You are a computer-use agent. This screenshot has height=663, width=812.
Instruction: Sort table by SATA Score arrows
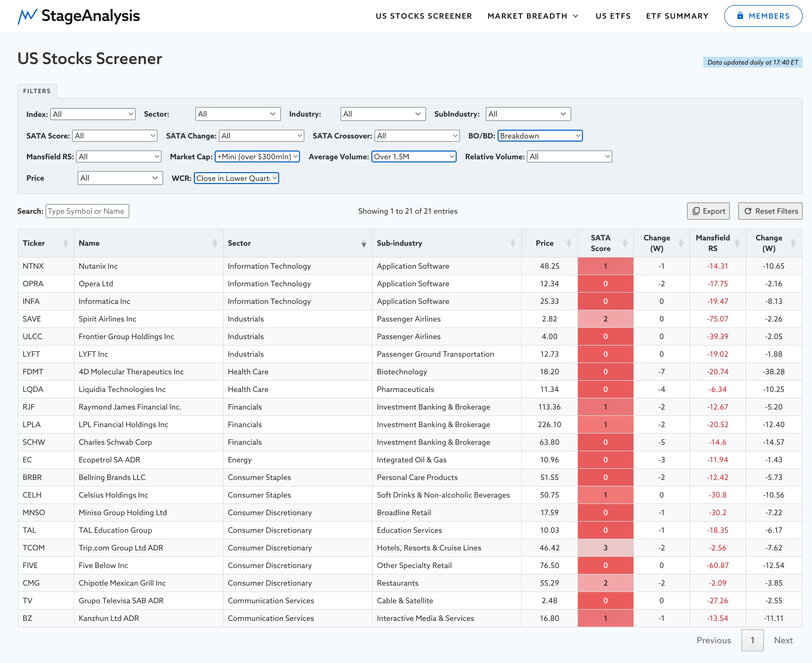pyautogui.click(x=625, y=243)
